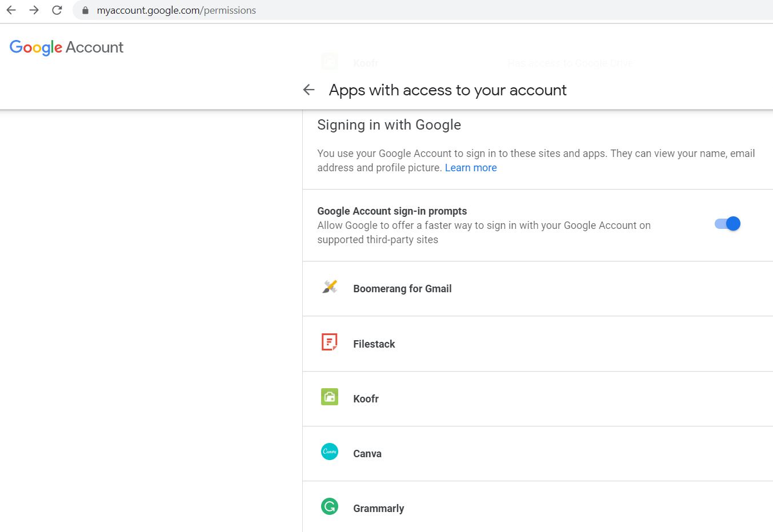Click the Apps with access to your account title
Image resolution: width=773 pixels, height=532 pixels.
click(x=448, y=90)
